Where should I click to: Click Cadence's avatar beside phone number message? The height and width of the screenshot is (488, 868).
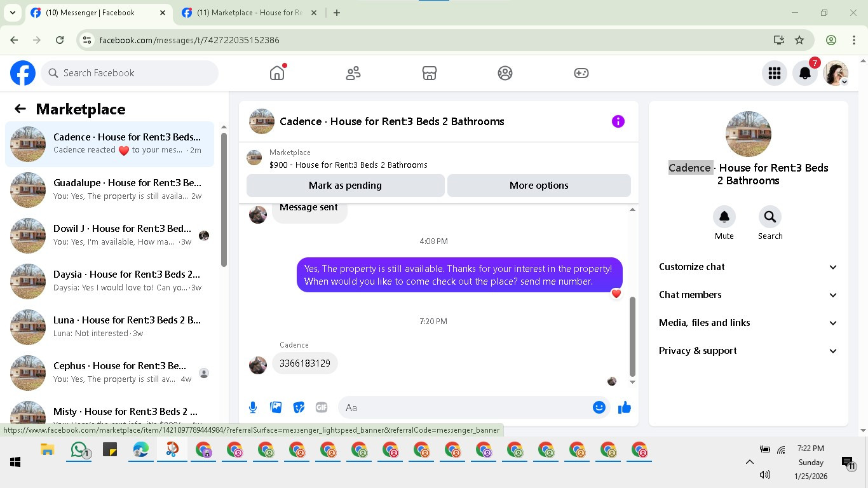tap(258, 365)
